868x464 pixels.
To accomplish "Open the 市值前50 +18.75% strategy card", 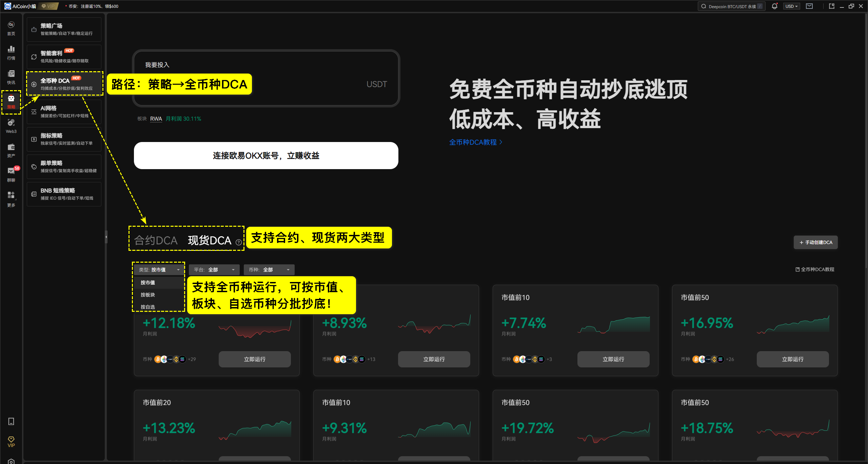I will point(755,425).
